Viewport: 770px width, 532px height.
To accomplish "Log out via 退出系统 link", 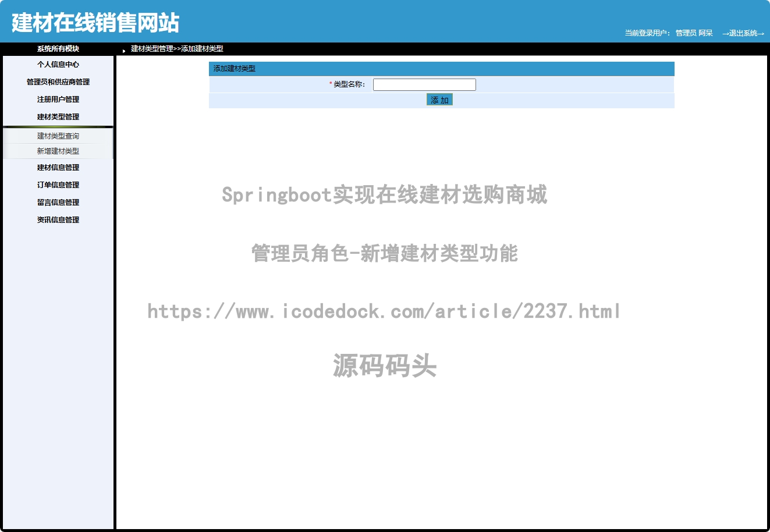I will click(743, 33).
